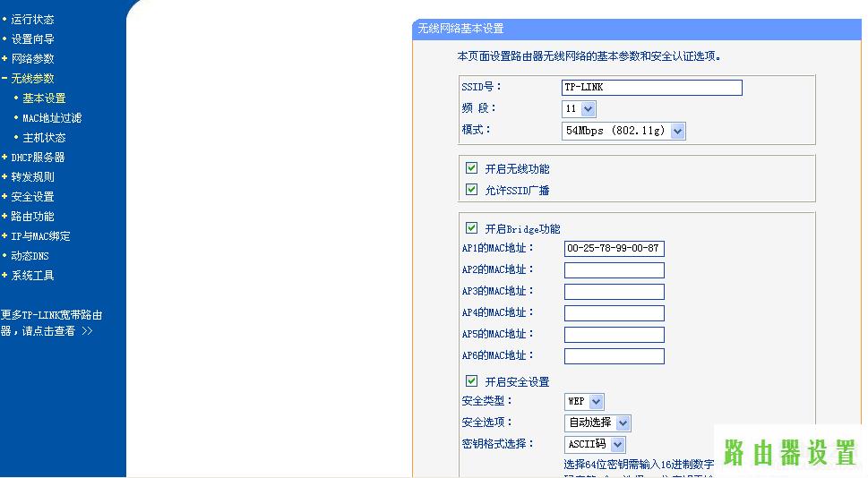Image resolution: width=868 pixels, height=478 pixels.
Task: Select 主机状态 submenu item
Action: pos(44,138)
